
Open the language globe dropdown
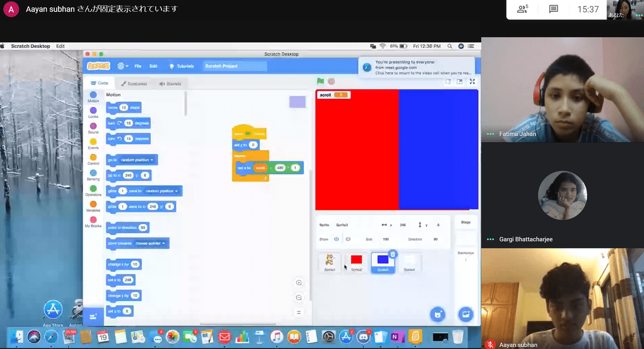(x=122, y=66)
